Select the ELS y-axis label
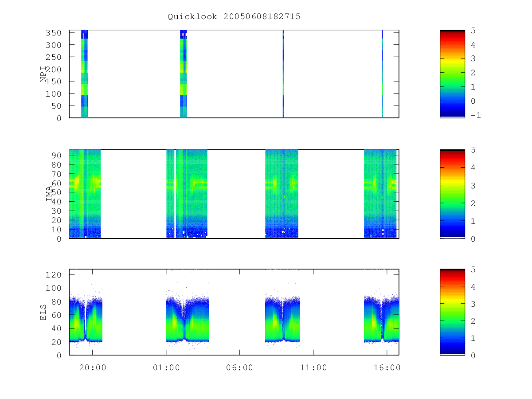532x399 pixels. point(43,312)
